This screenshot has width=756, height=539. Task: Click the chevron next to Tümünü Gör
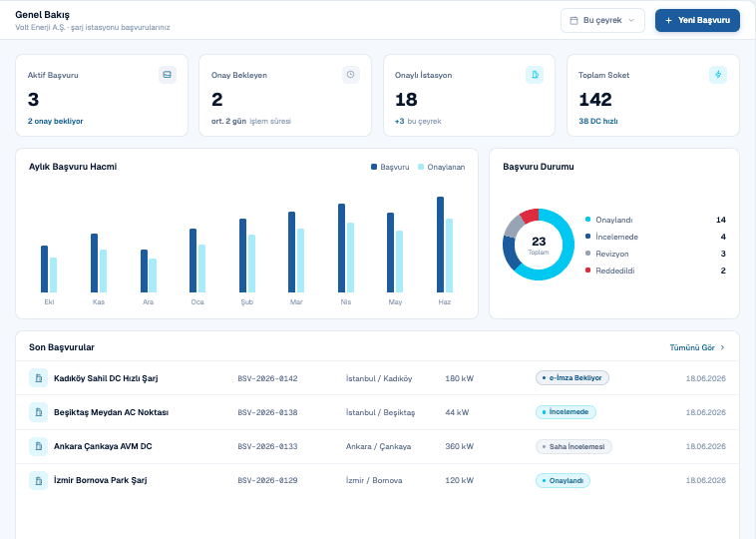(722, 347)
